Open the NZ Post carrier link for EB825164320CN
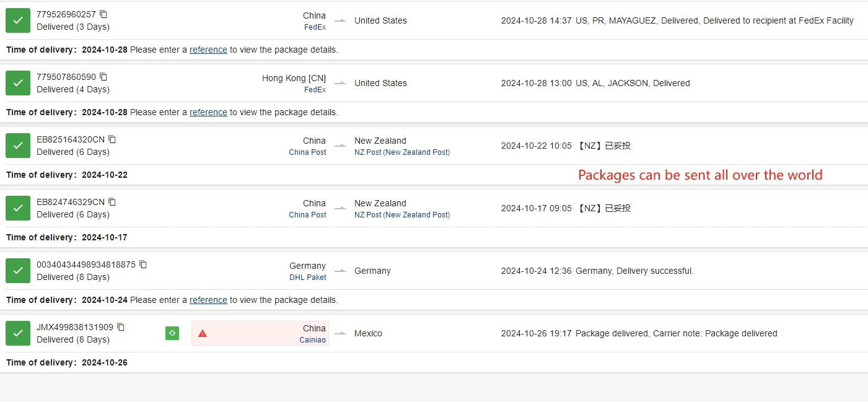The width and height of the screenshot is (868, 402). point(402,152)
